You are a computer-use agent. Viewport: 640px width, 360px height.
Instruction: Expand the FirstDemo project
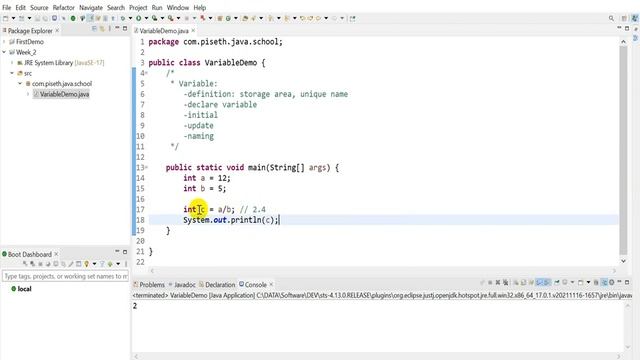(x=4, y=42)
